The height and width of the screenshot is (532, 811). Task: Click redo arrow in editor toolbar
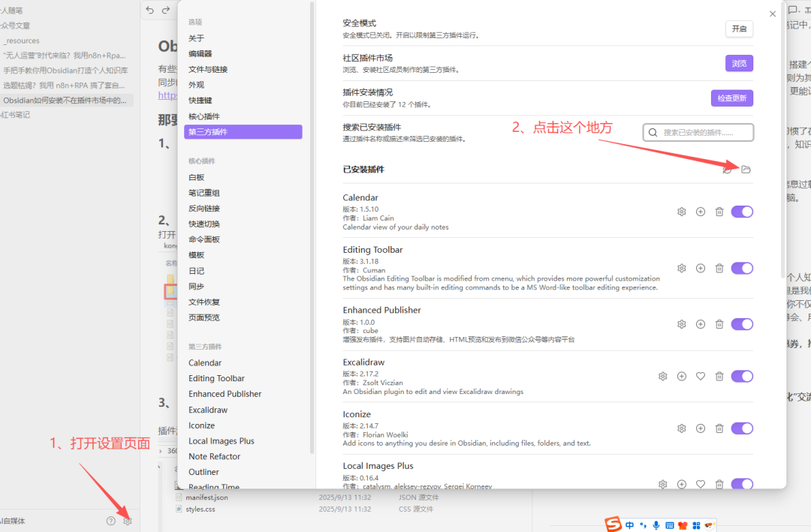click(165, 11)
